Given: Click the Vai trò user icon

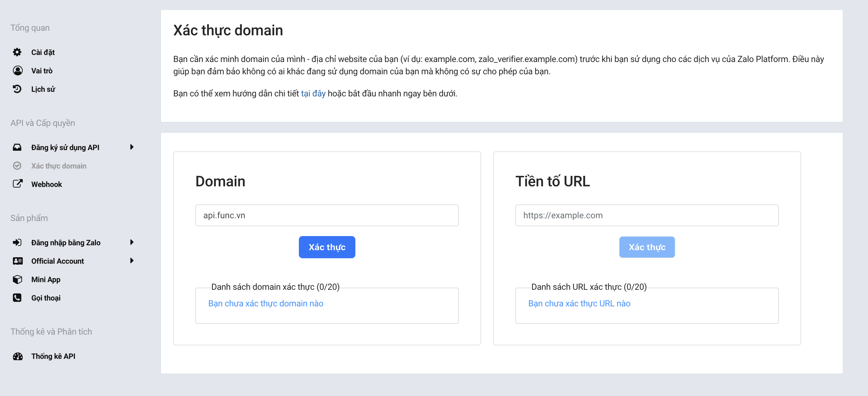Looking at the screenshot, I should pyautogui.click(x=18, y=71).
